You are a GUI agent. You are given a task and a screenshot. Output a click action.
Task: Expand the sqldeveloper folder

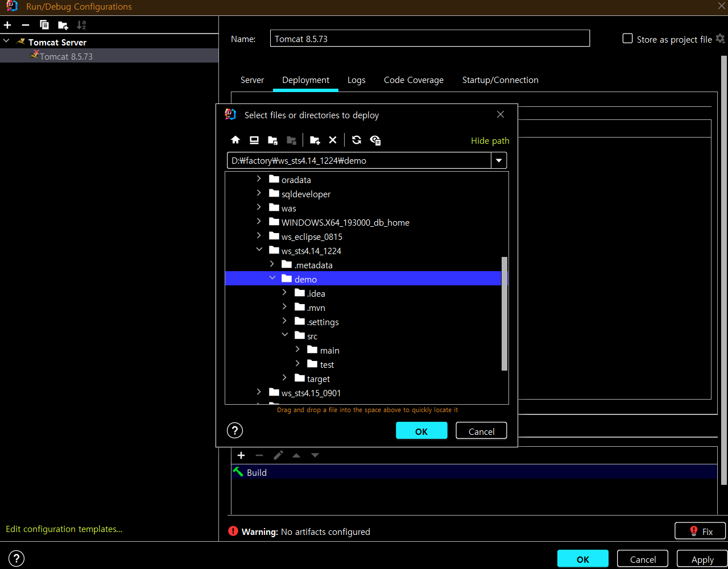(259, 193)
